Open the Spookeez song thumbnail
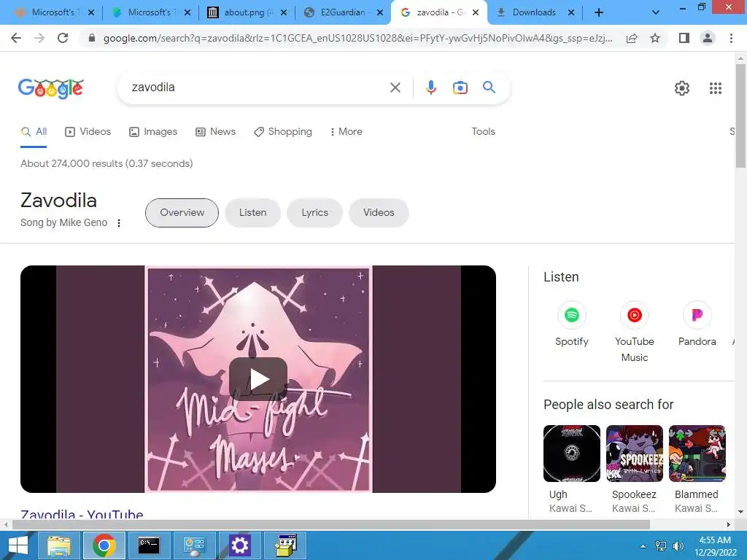 [634, 454]
